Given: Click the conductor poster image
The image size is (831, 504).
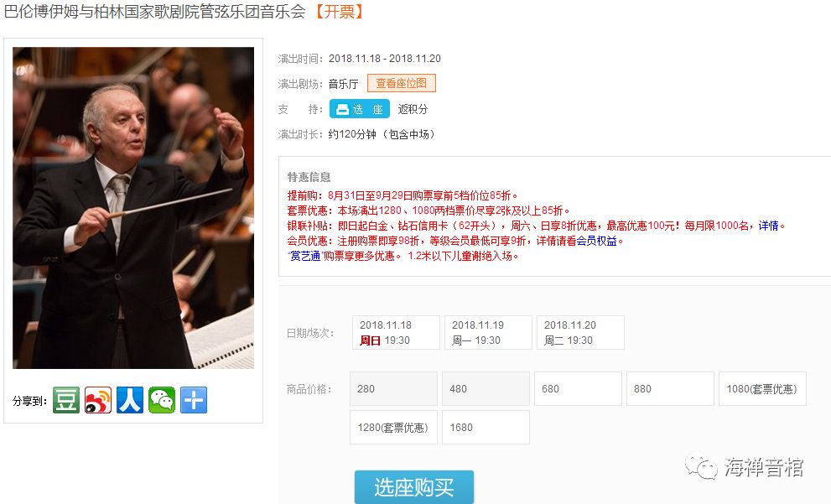Looking at the screenshot, I should tap(133, 208).
